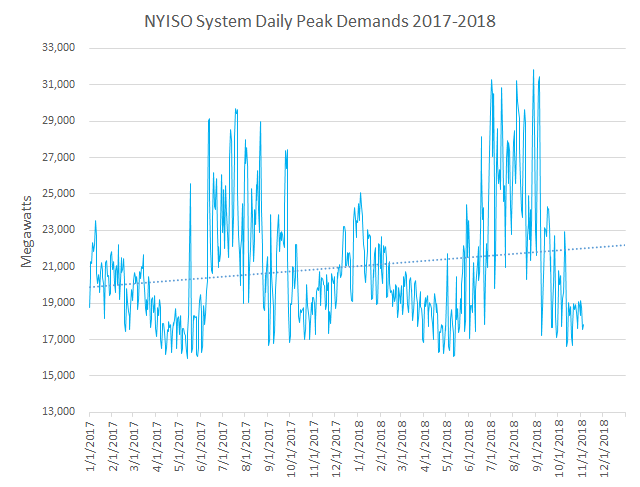640x487 pixels.
Task: Click the chart title "NYISO System Daily Peak Demands 2017-2018"
Action: [x=320, y=19]
